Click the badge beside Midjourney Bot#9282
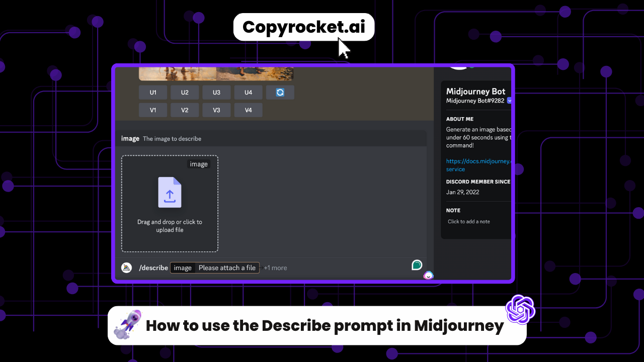Viewport: 644px width, 362px height. (509, 101)
